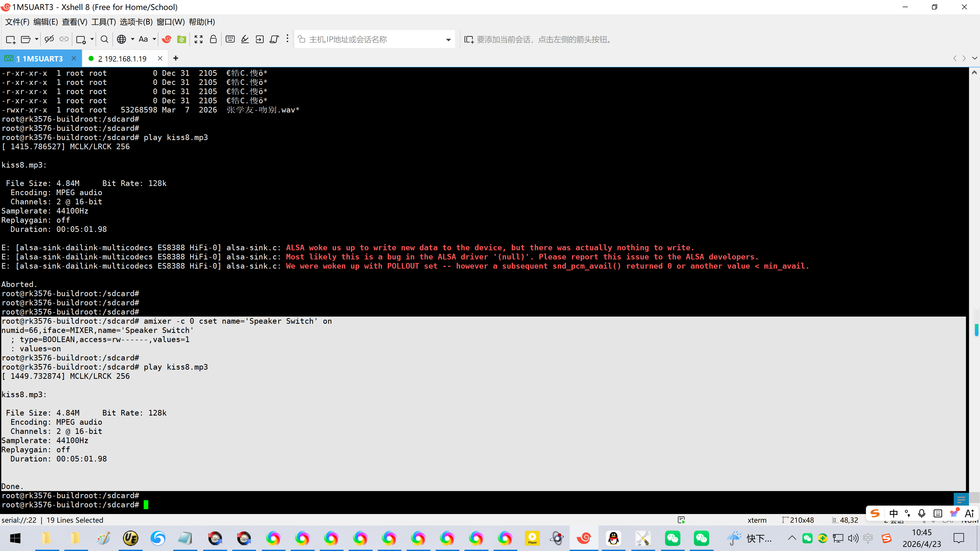The image size is (980, 551).
Task: Expand the Open Session dropdown arrow
Action: pyautogui.click(x=36, y=39)
